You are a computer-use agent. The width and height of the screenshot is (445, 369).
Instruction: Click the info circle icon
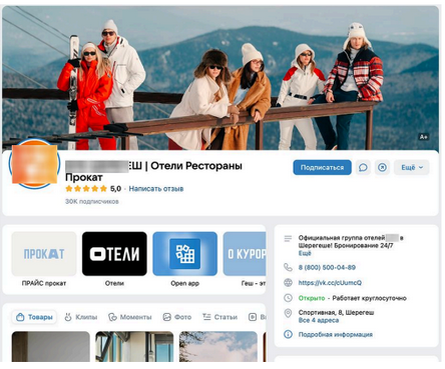point(288,334)
